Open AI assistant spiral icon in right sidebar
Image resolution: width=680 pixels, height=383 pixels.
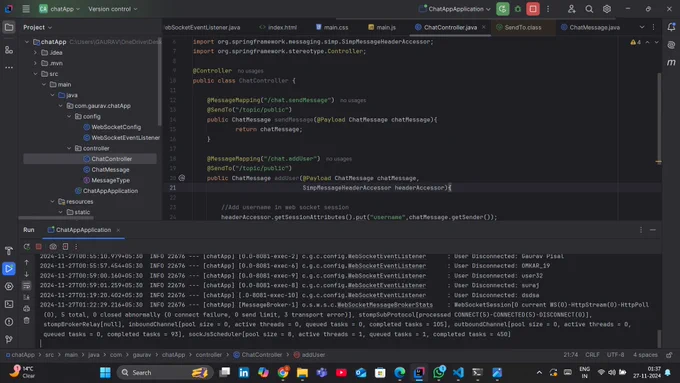pos(671,45)
